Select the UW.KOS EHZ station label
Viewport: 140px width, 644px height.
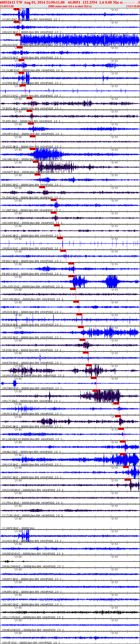(31, 58)
